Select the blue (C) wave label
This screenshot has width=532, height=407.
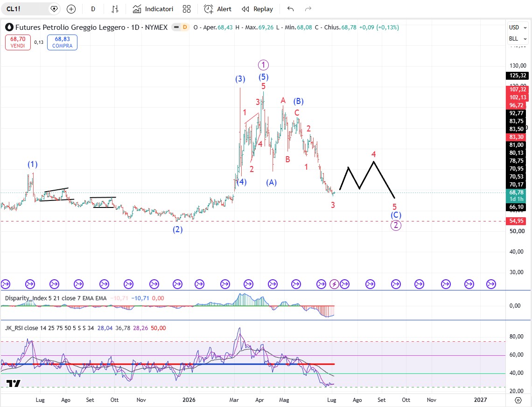click(x=396, y=215)
